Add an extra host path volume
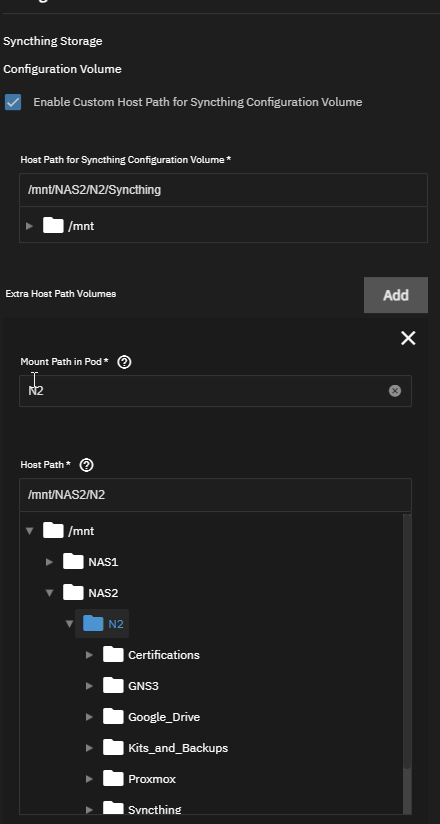 (396, 295)
